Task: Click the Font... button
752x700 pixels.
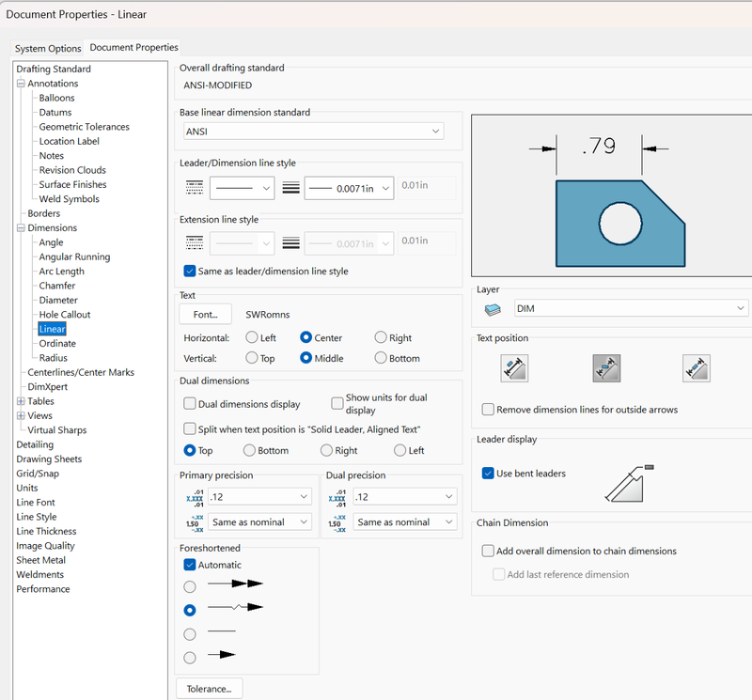Action: 205,316
